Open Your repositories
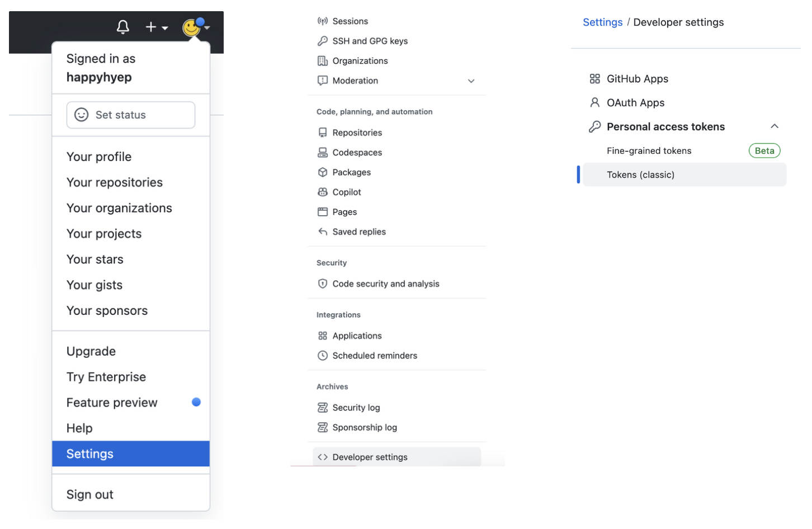The width and height of the screenshot is (812, 529). [115, 182]
